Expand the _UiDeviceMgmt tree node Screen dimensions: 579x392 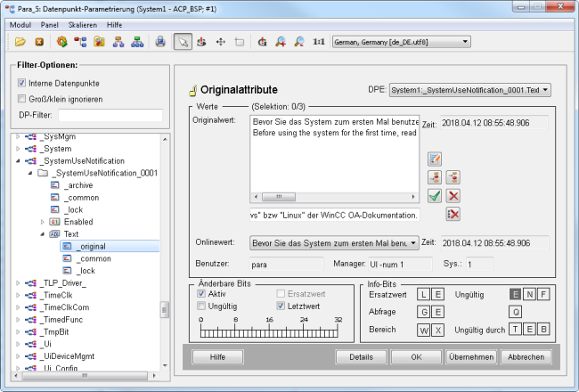click(18, 356)
